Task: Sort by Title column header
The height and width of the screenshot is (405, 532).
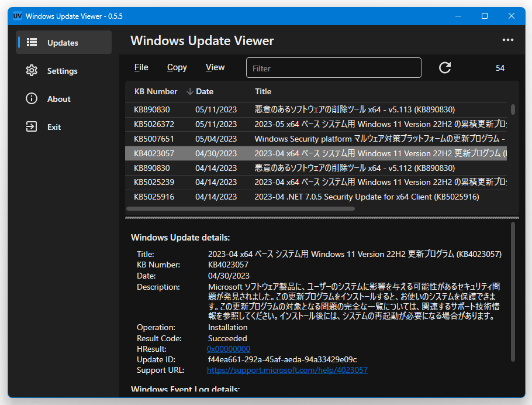Action: [263, 91]
